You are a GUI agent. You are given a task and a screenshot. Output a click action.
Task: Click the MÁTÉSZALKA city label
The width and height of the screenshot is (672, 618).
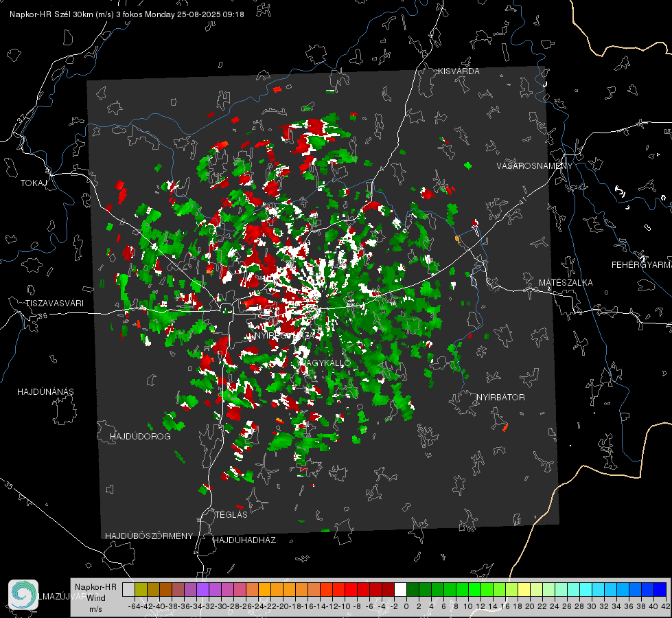coord(566,283)
